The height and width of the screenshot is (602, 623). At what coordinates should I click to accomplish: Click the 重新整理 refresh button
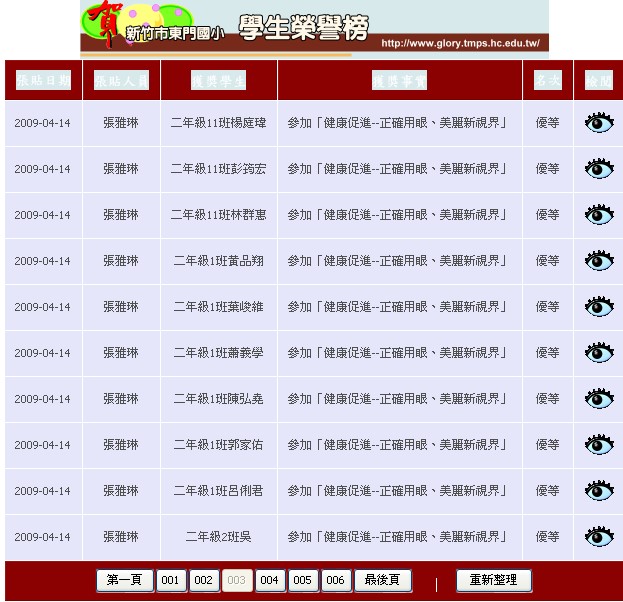coord(494,580)
